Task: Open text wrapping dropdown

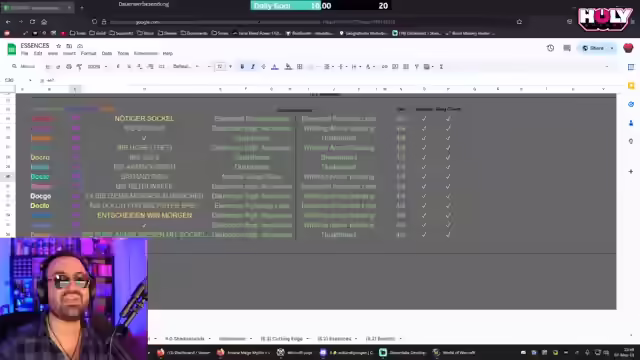Action: (356, 67)
